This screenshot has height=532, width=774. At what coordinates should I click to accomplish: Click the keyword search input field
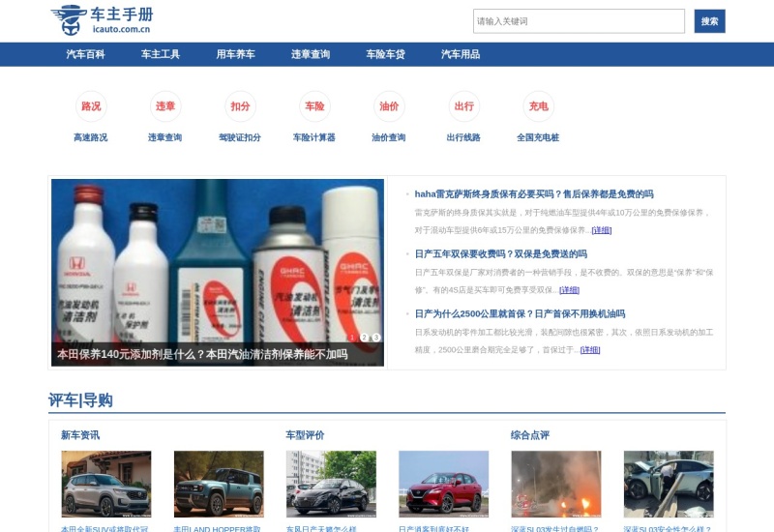[x=579, y=21]
